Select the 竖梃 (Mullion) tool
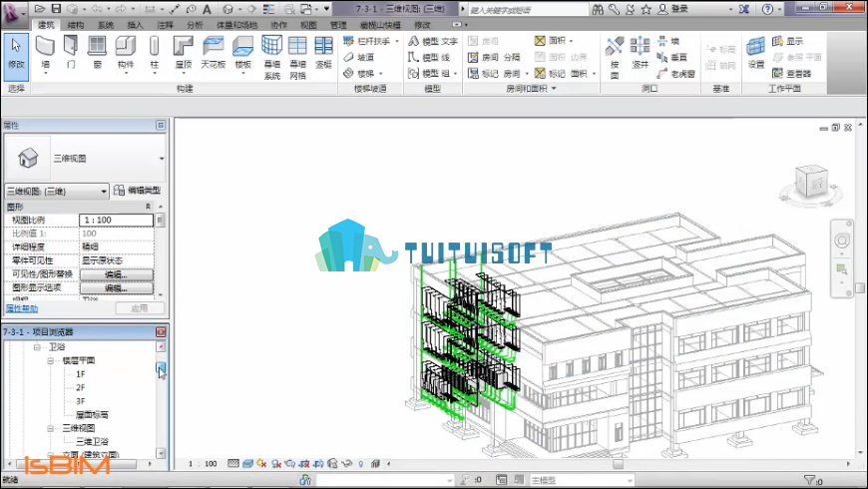This screenshot has width=868, height=489. (323, 52)
